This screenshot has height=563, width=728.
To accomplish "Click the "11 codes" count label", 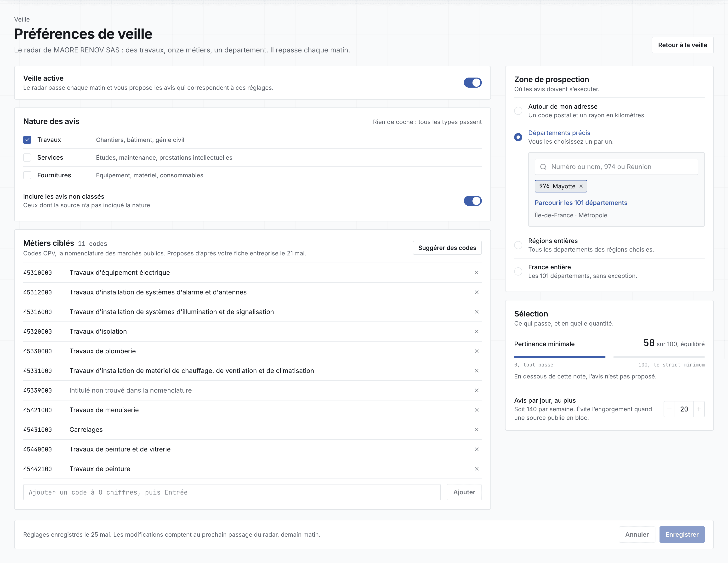I will [x=93, y=244].
